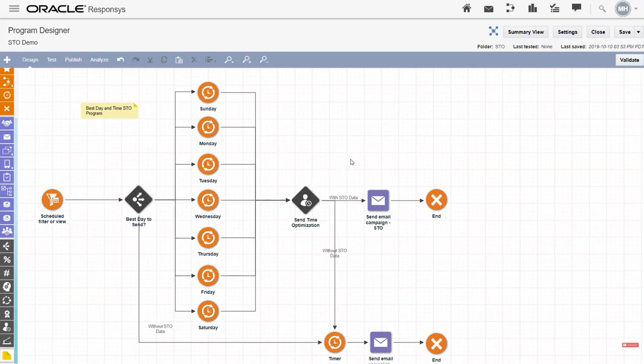The height and width of the screenshot is (364, 644).
Task: Open Summary View
Action: (526, 32)
